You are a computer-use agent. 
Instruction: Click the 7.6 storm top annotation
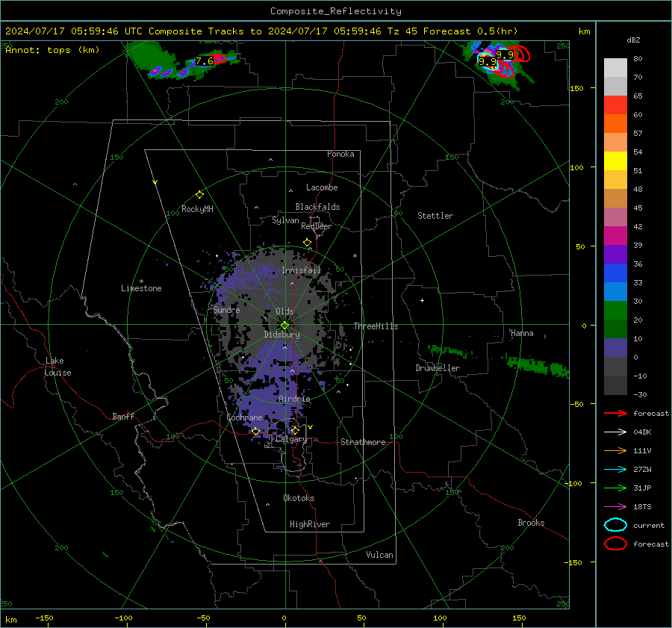click(x=205, y=61)
